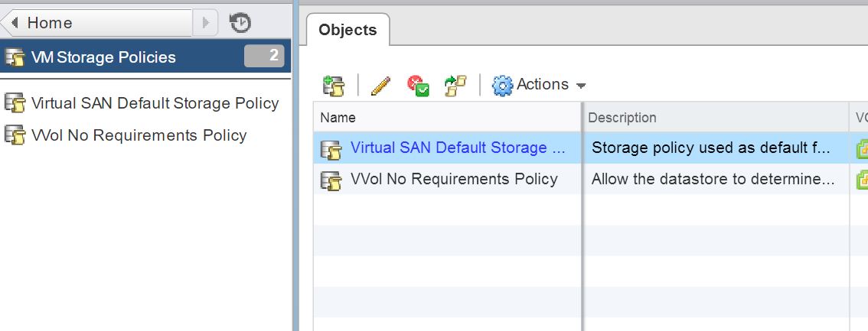Click the VVol No Requirements Policy row icon
868x331 pixels.
331,180
